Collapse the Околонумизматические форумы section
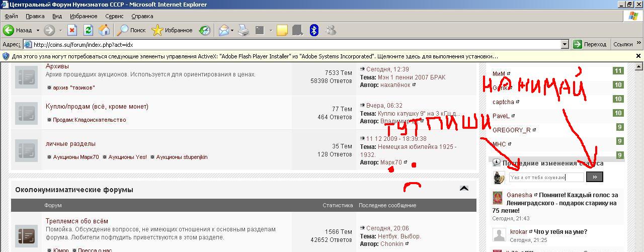 click(464, 189)
